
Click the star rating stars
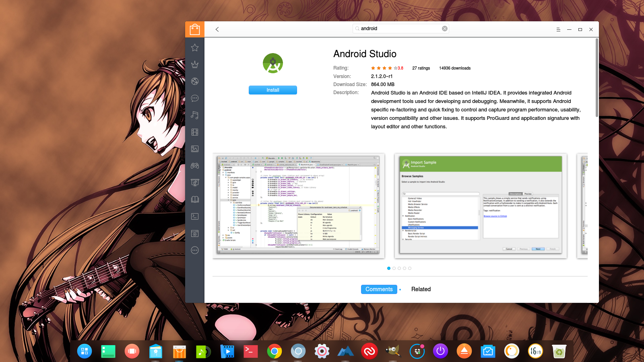384,68
